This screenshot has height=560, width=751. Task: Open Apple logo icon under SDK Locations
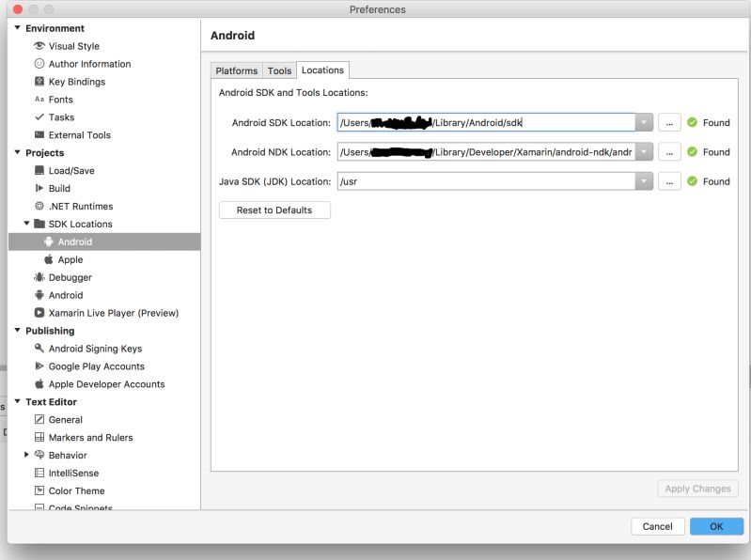pyautogui.click(x=48, y=259)
